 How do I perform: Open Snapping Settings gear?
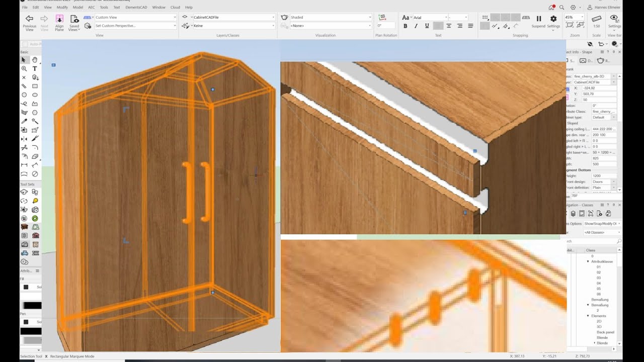click(553, 19)
